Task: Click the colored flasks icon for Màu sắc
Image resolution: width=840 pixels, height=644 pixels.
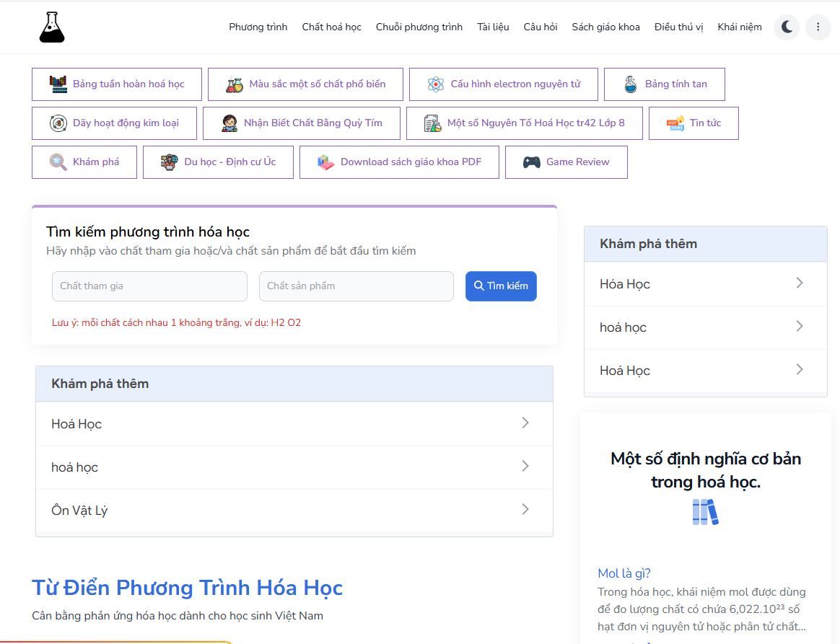Action: coord(234,84)
